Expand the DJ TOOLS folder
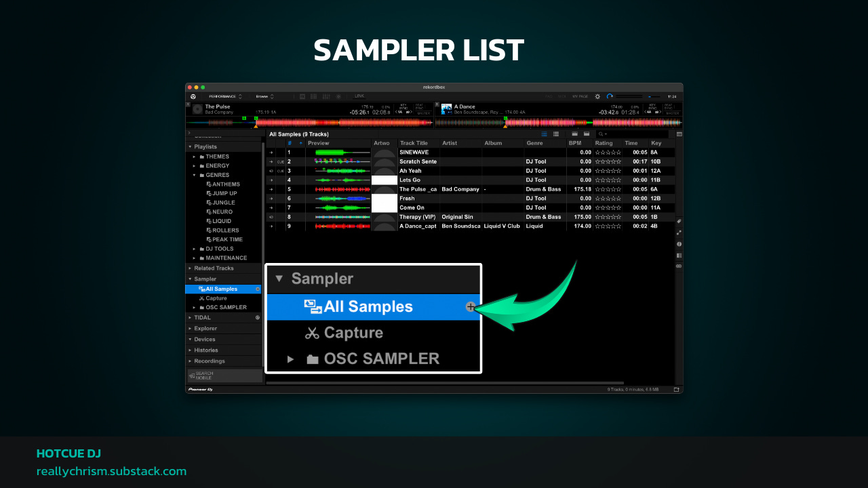This screenshot has height=488, width=868. coord(194,249)
